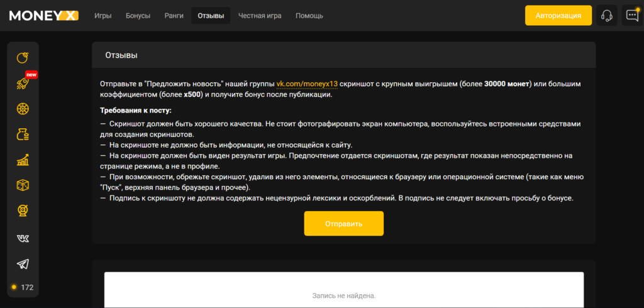Open the Ранги menu item
This screenshot has height=308, width=644.
174,16
